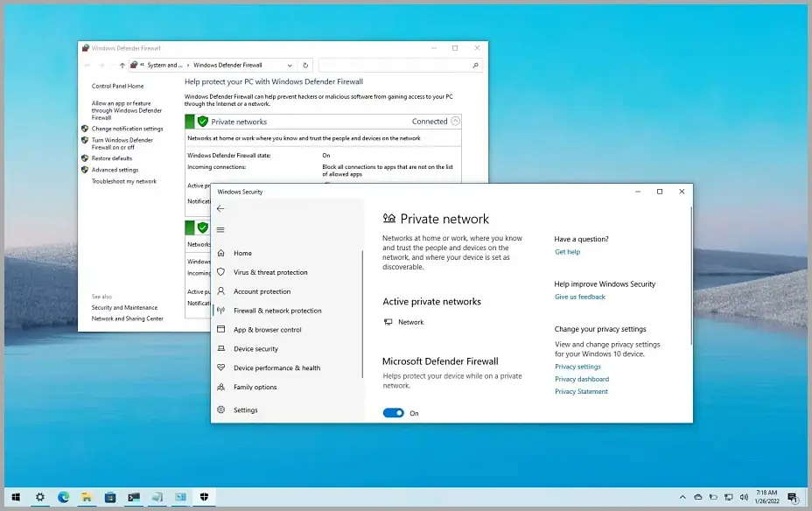The image size is (812, 511).
Task: Go back using Windows Security back arrow
Action: (220, 208)
